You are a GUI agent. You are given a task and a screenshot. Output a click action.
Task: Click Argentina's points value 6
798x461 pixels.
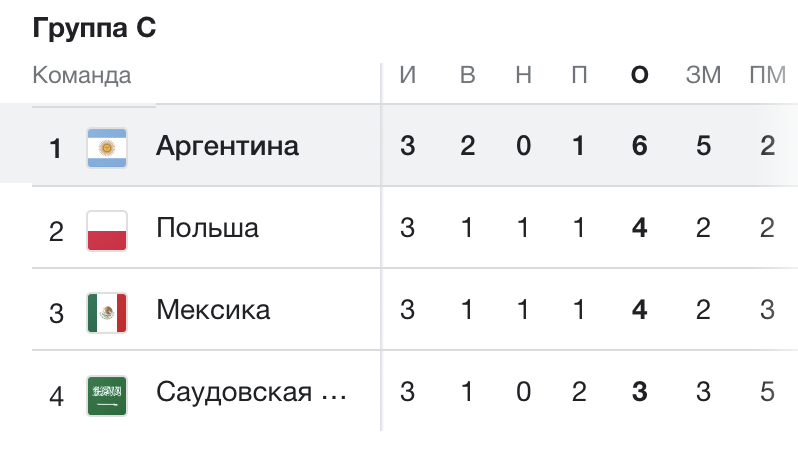click(640, 146)
